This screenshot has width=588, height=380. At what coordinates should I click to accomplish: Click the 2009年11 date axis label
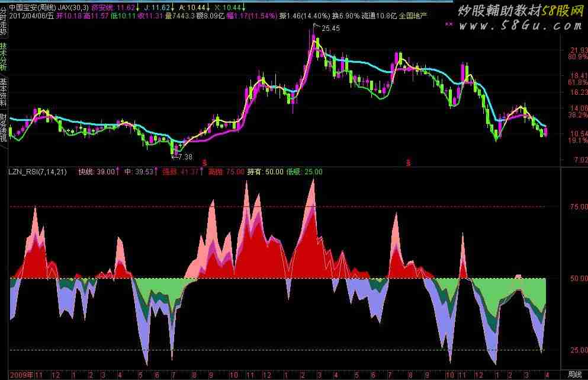coord(26,375)
